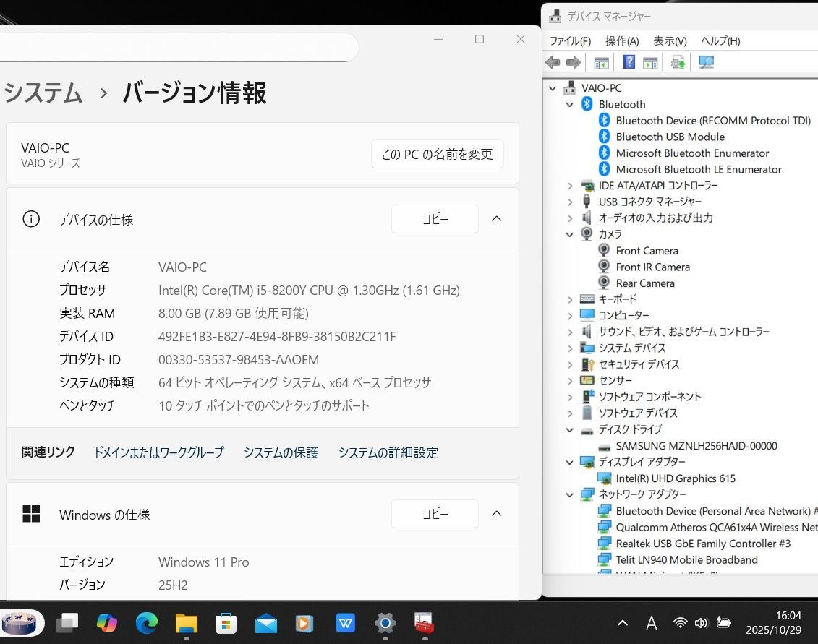Viewport: 818px width, 644px height.
Task: Click the Show/Hide Action Pane toolbar icon
Action: pyautogui.click(x=650, y=62)
